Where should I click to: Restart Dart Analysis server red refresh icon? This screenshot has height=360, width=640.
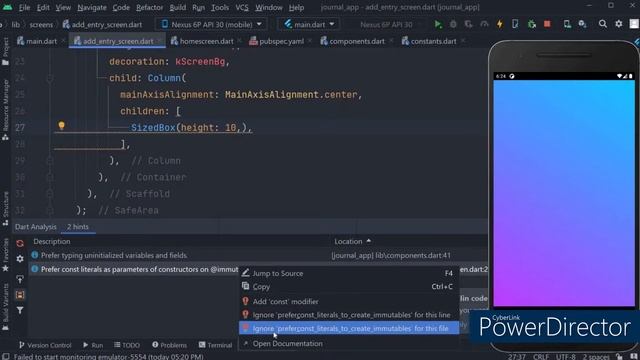coord(20,244)
